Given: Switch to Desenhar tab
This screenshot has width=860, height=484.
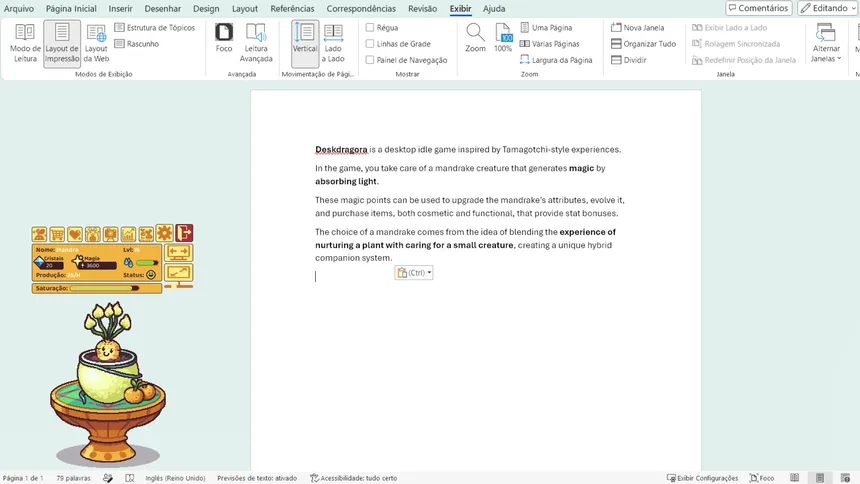Looking at the screenshot, I should [x=163, y=9].
